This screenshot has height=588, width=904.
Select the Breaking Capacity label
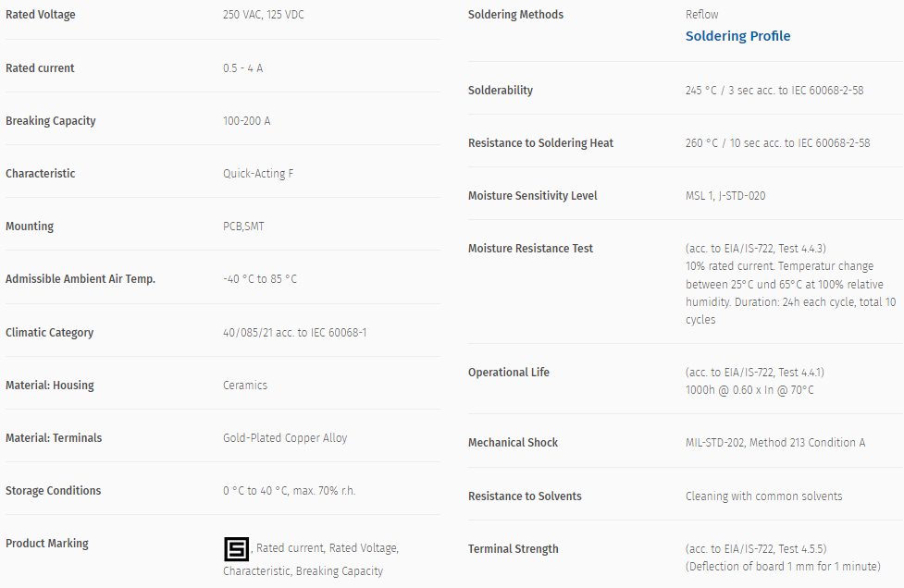[x=51, y=121]
